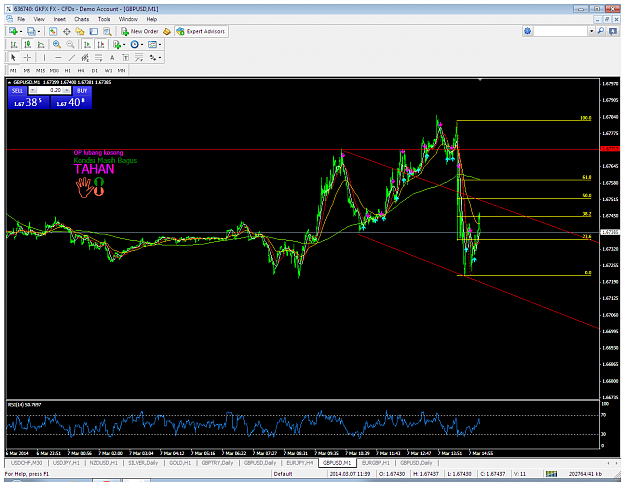625x482 pixels.
Task: Select the trendline drawing tool
Action: click(72, 58)
